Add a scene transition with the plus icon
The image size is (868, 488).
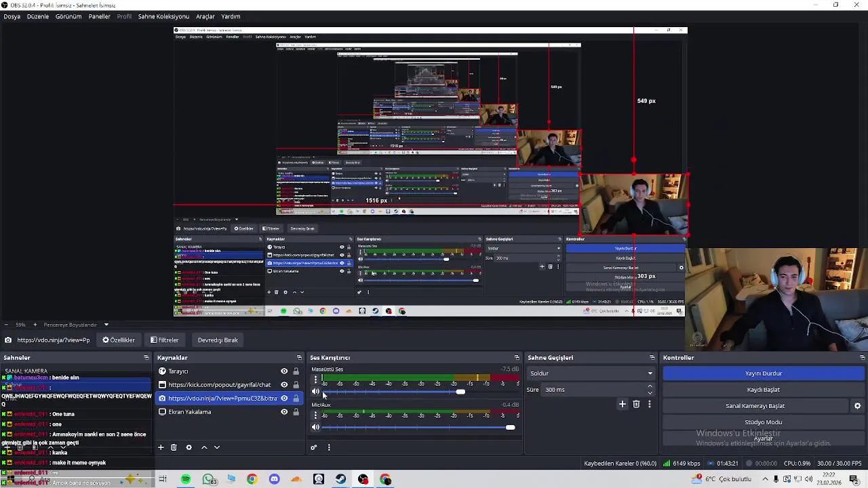(x=622, y=404)
